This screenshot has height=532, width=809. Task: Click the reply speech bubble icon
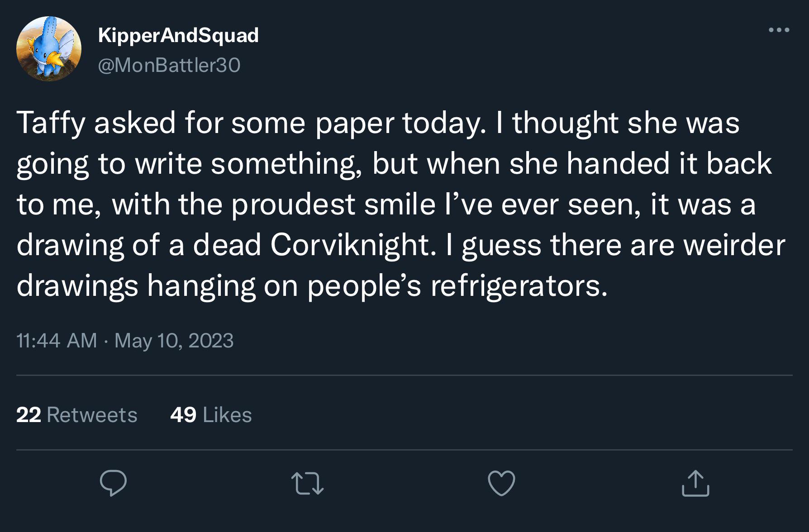pos(113,483)
